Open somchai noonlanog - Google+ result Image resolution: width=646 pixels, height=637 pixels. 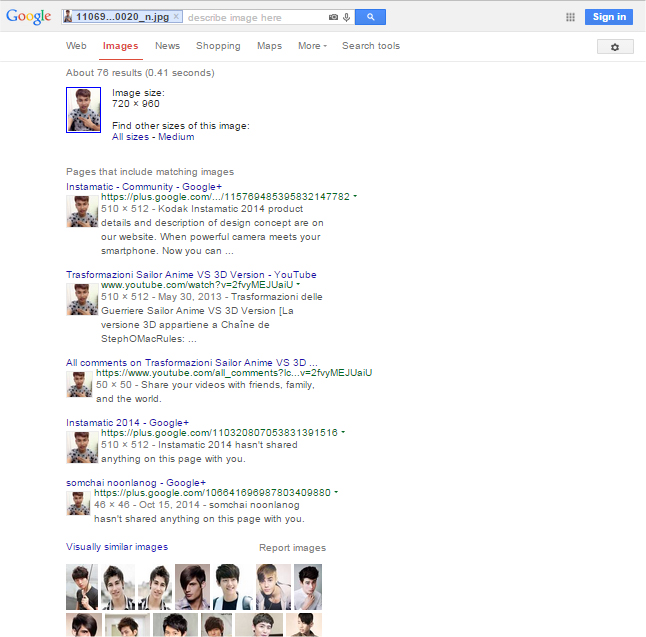(136, 482)
